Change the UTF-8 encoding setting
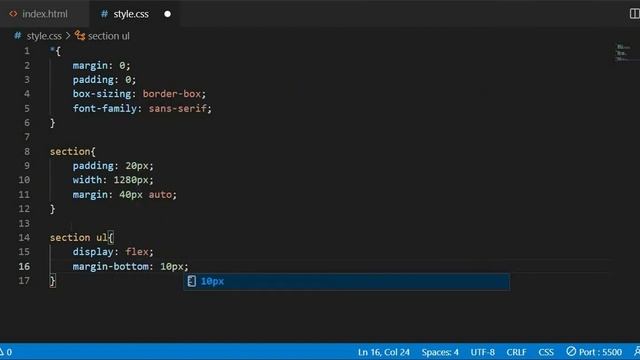This screenshot has width=640, height=360. (x=482, y=352)
